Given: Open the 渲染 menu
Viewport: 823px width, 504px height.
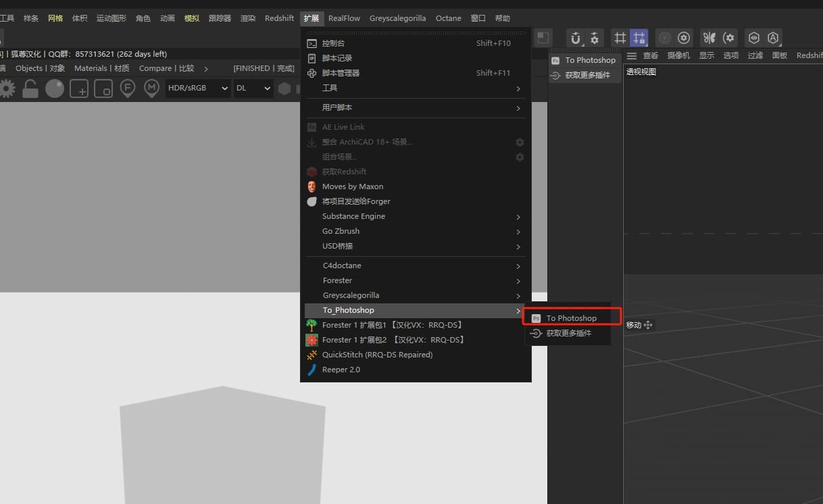Looking at the screenshot, I should click(248, 18).
